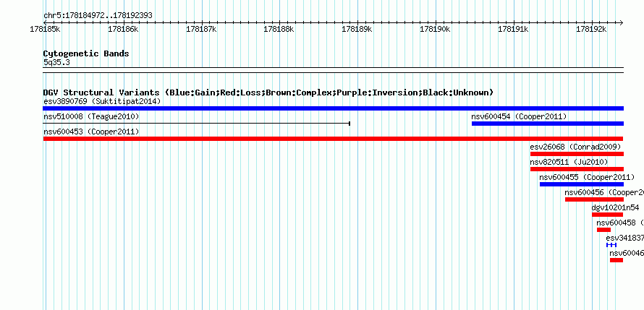
Task: Click nsv600453 (Cooper2011) label
Action: point(91,132)
